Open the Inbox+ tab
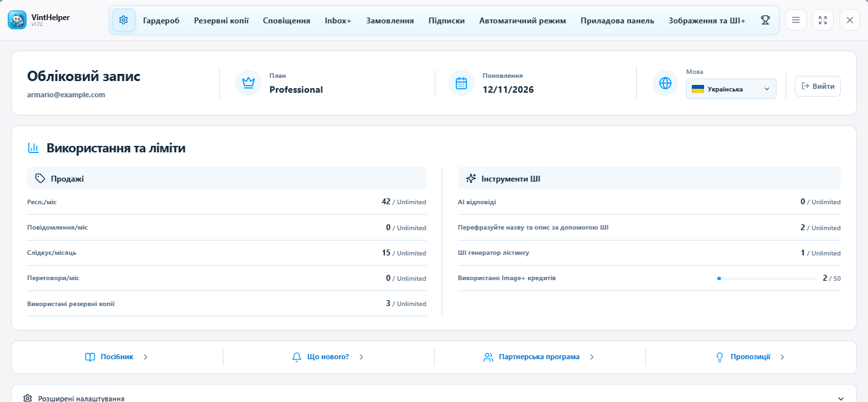 338,20
